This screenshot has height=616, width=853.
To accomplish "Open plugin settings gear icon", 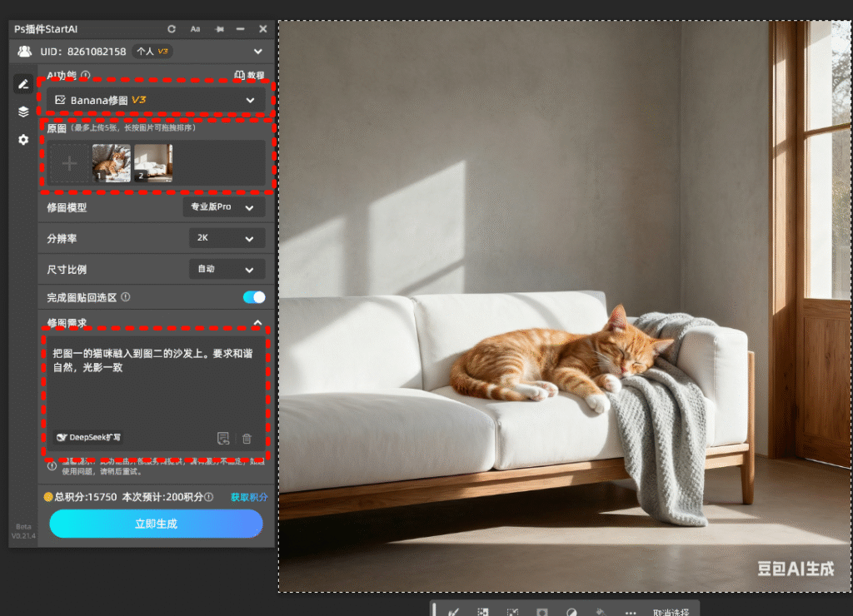I will pos(23,140).
